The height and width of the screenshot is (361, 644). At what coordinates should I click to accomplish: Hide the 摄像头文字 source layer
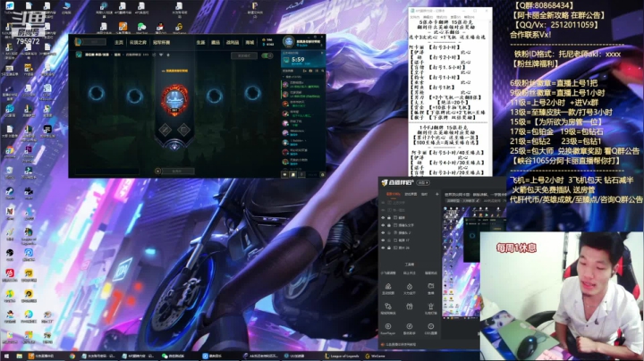[383, 225]
